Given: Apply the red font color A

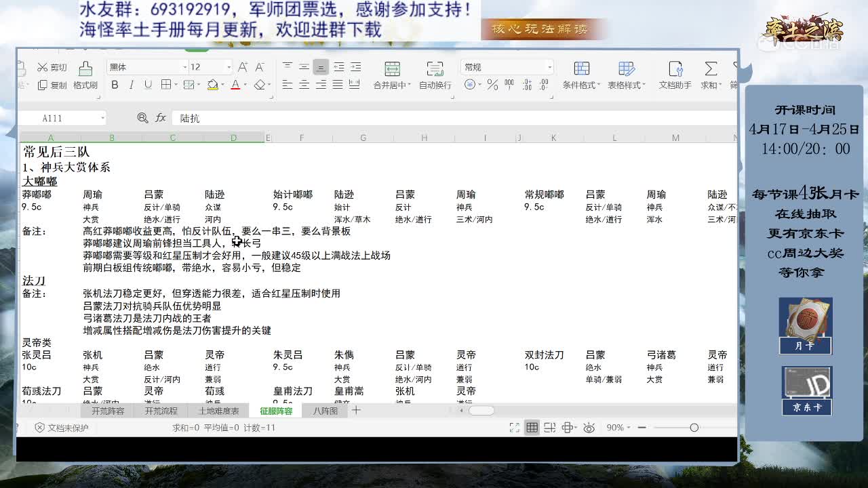Looking at the screenshot, I should 235,85.
